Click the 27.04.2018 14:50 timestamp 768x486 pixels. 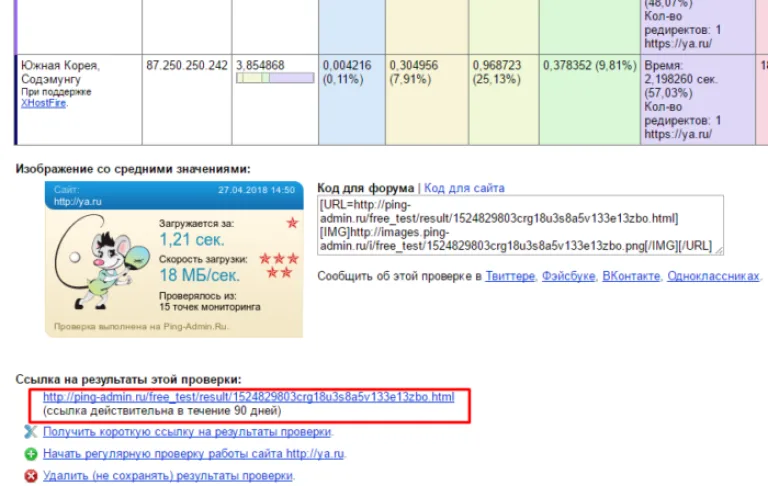(x=257, y=190)
